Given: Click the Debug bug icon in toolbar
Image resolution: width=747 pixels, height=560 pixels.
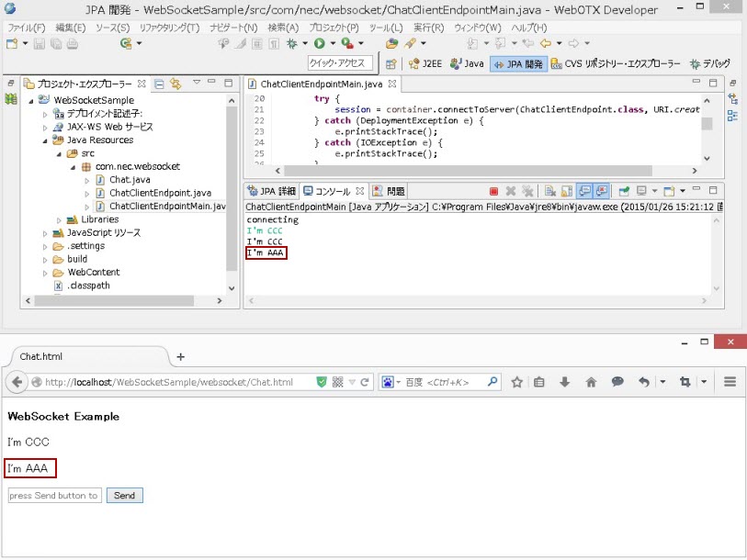Looking at the screenshot, I should (x=292, y=43).
